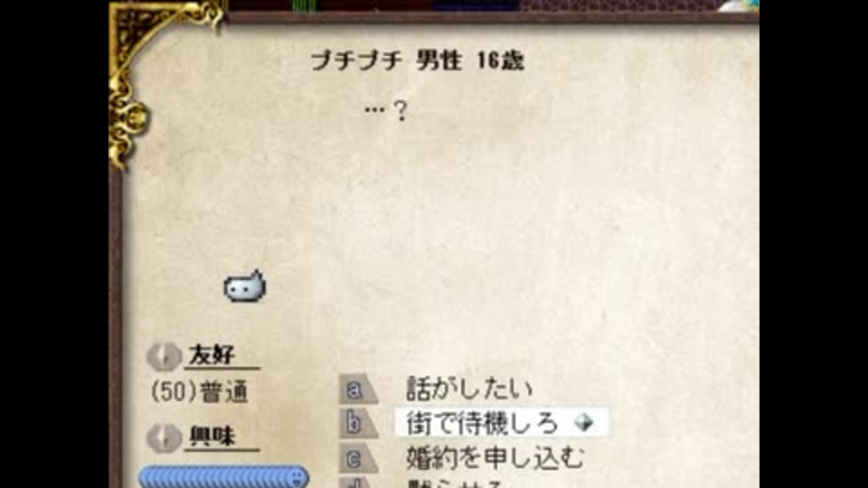Image resolution: width=868 pixels, height=488 pixels.
Task: Click the putit slime character portrait
Action: click(x=245, y=286)
